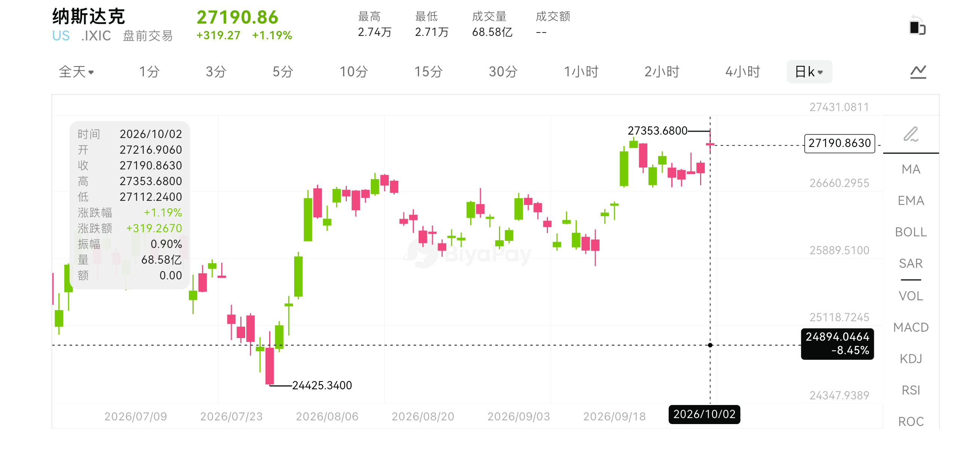Switch to the line chart view icon
This screenshot has width=980, height=451.
click(918, 71)
